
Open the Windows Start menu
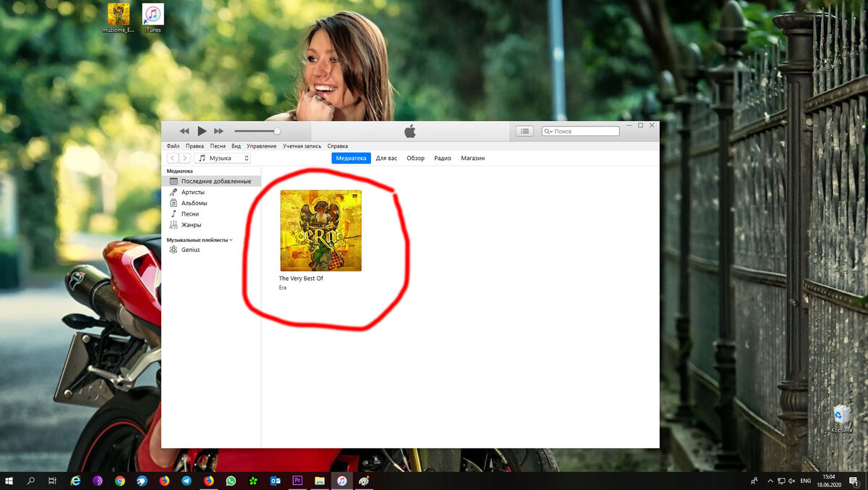click(x=10, y=481)
